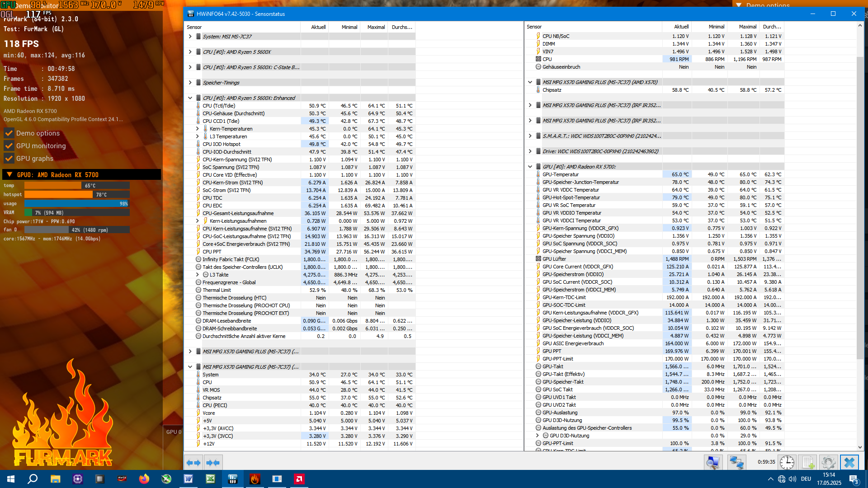Image resolution: width=868 pixels, height=488 pixels.
Task: Expand the System: MSI MS-7C37 group
Action: coord(190,37)
